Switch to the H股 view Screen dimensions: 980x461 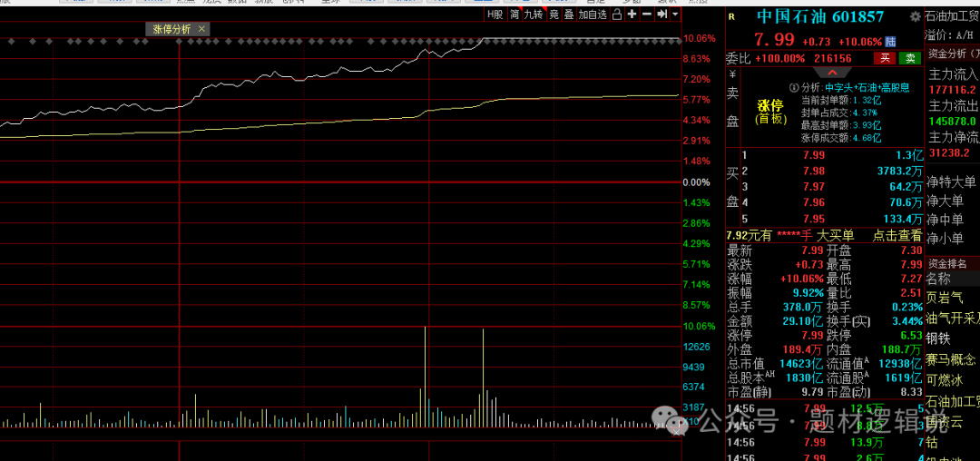494,15
